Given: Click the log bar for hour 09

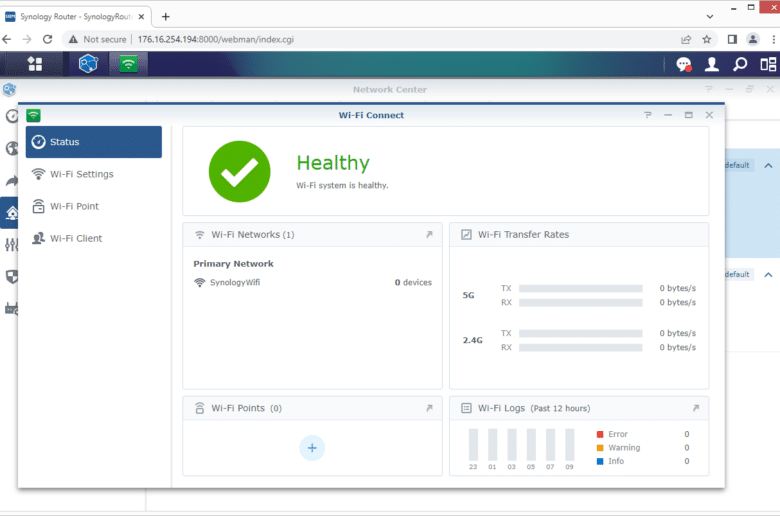Looking at the screenshot, I should 570,444.
